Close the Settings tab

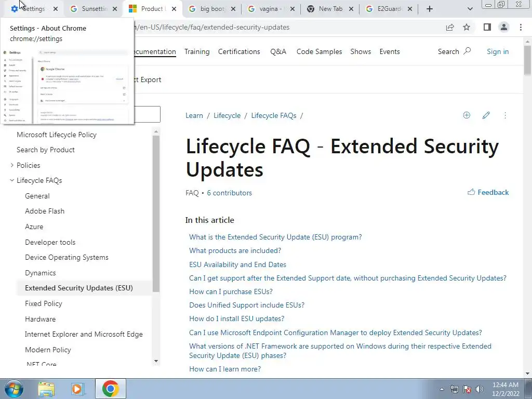[x=56, y=9]
